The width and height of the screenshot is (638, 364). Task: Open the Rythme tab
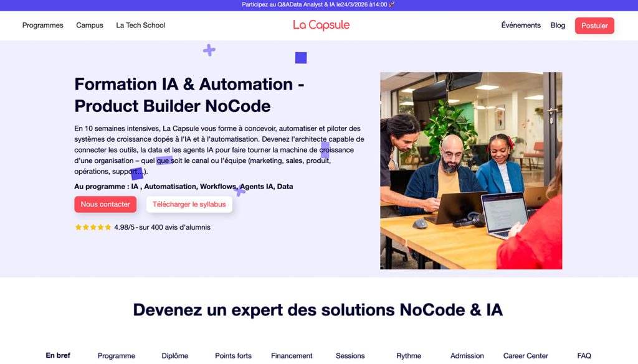[409, 356]
